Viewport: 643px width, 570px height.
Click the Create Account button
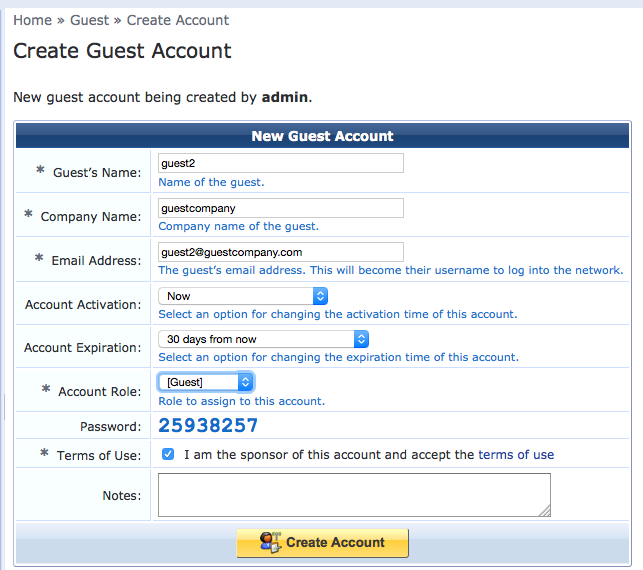pyautogui.click(x=323, y=543)
